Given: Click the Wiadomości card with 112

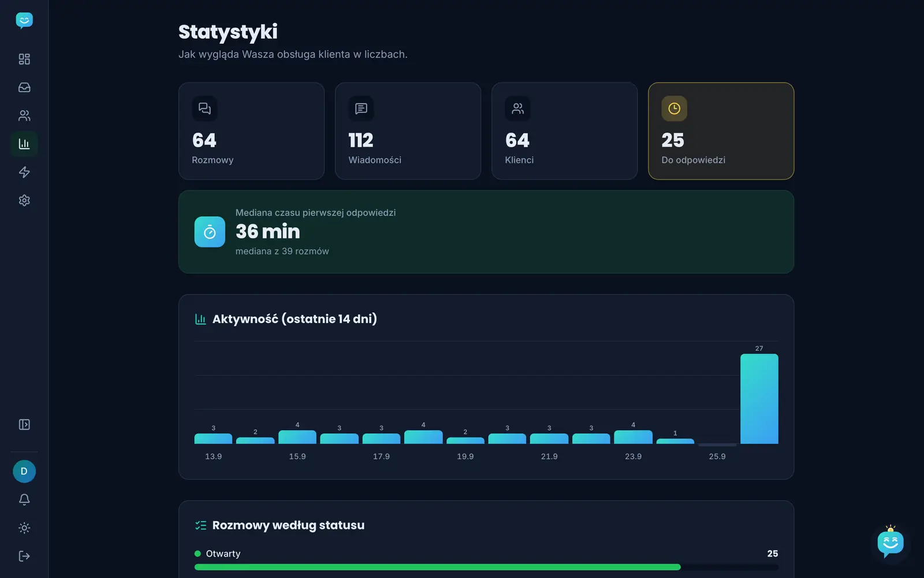Looking at the screenshot, I should pos(408,131).
